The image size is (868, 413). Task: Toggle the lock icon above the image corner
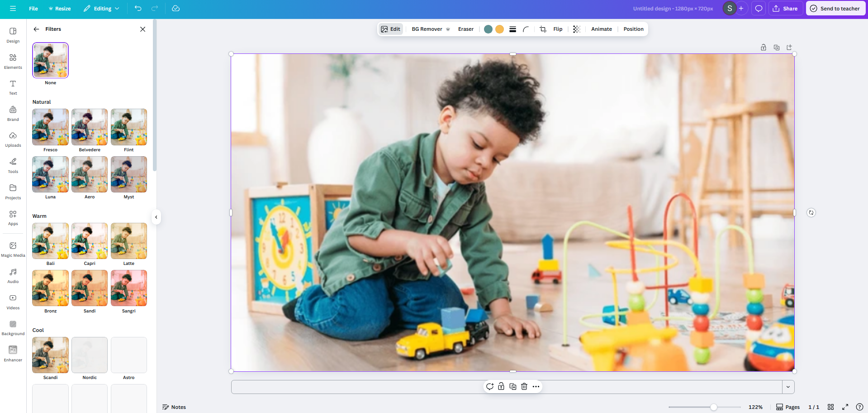click(763, 47)
